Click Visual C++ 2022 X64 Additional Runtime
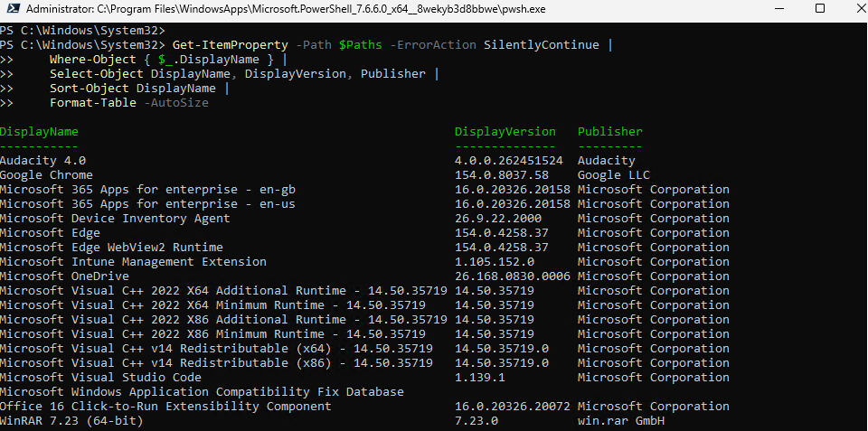Viewport: 868px width, 431px height. 223,290
